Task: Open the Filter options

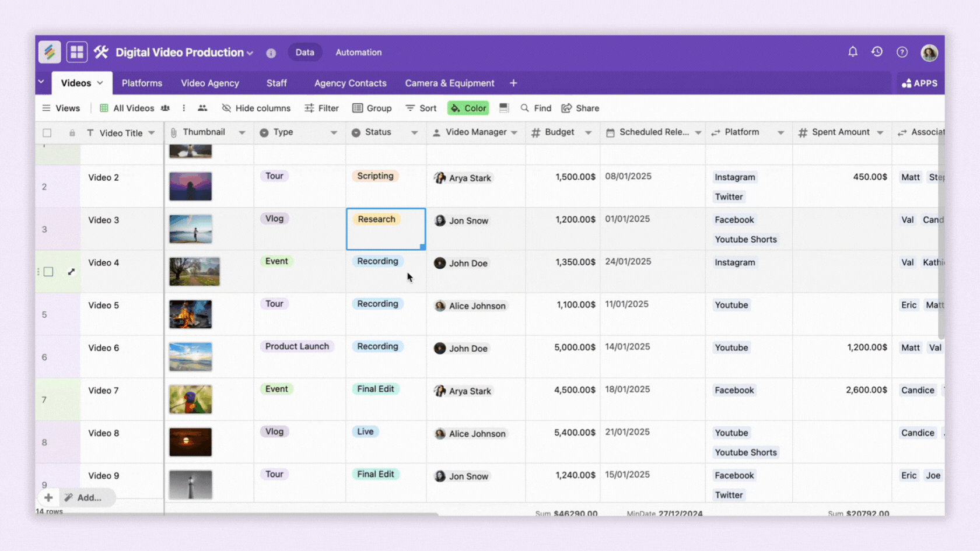Action: click(x=321, y=108)
